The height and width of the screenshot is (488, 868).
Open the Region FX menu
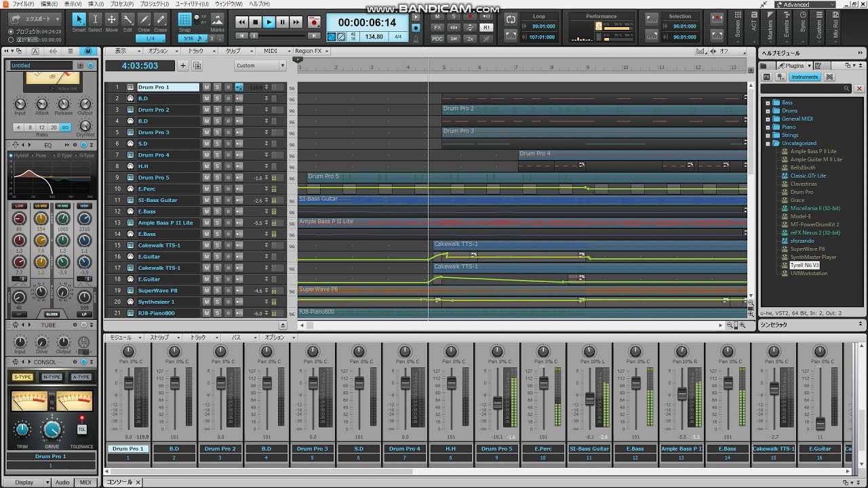click(311, 51)
